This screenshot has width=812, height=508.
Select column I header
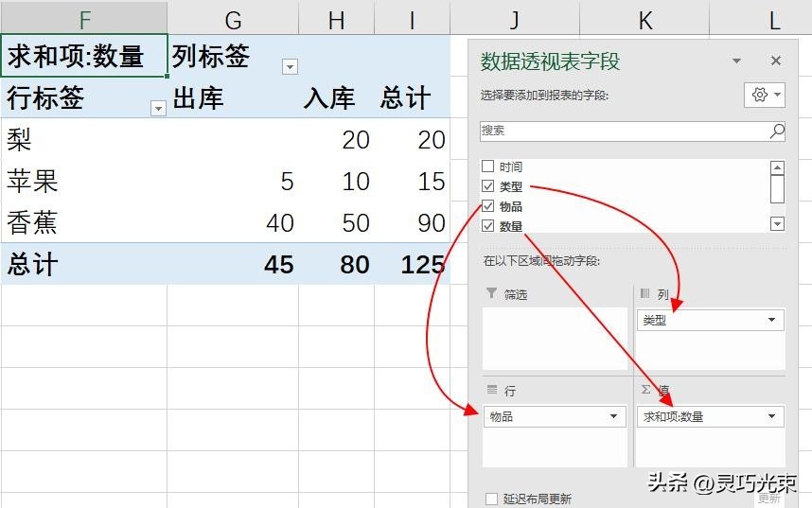point(413,20)
